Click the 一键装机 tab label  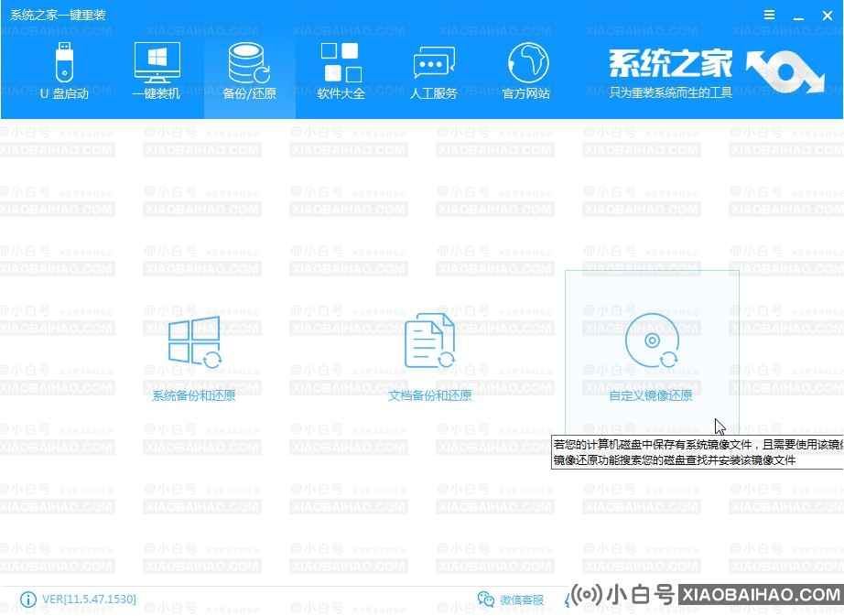click(157, 93)
